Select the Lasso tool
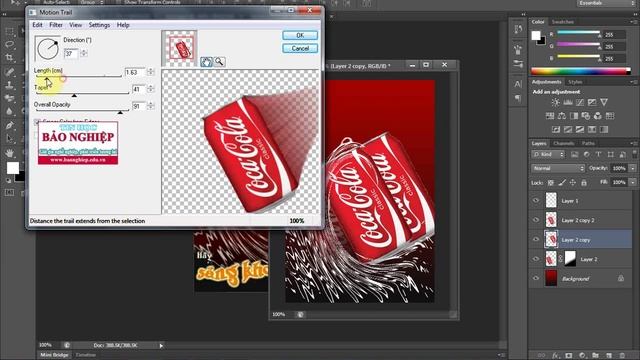The image size is (640, 360). pyautogui.click(x=10, y=44)
